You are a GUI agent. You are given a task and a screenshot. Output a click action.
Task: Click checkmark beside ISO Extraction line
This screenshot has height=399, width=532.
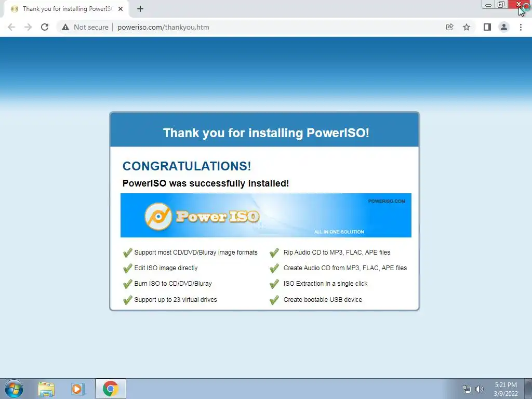click(x=274, y=284)
